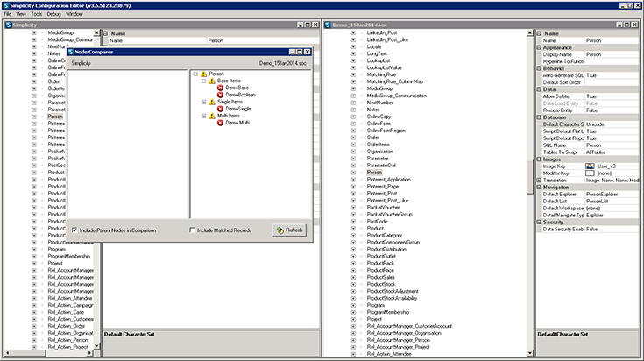
Task: Click the Demo_15Jan2014.soc window title icon
Action: point(328,25)
